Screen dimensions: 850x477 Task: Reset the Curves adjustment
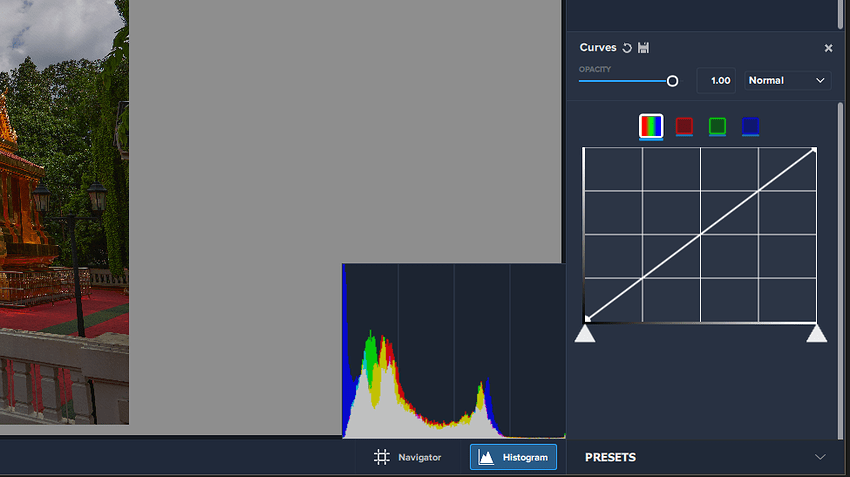(x=627, y=48)
